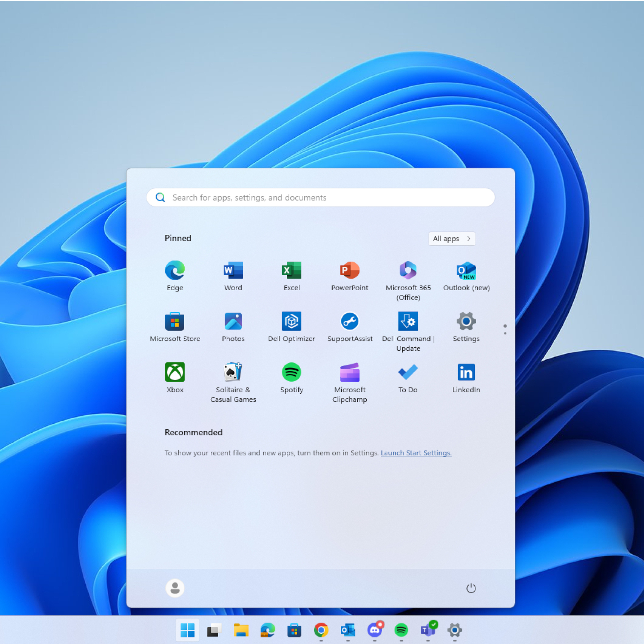Expand the pinned apps page indicator

pyautogui.click(x=505, y=329)
